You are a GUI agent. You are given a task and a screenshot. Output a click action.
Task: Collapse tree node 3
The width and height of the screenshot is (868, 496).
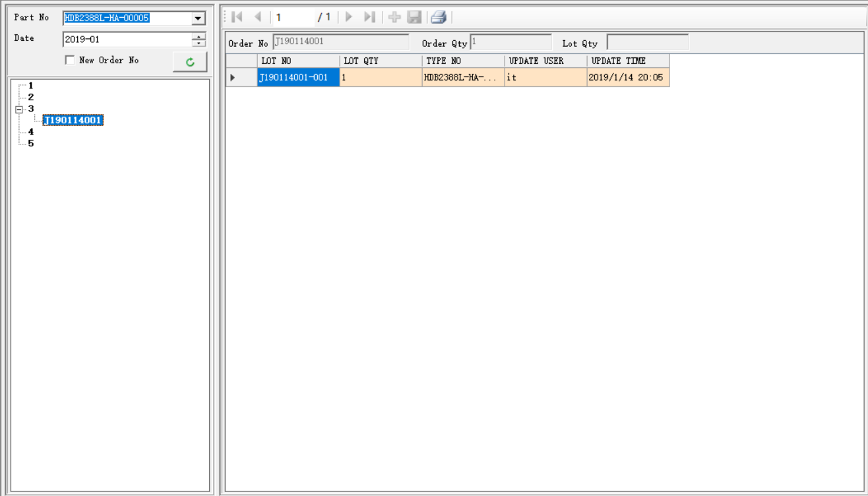click(19, 109)
